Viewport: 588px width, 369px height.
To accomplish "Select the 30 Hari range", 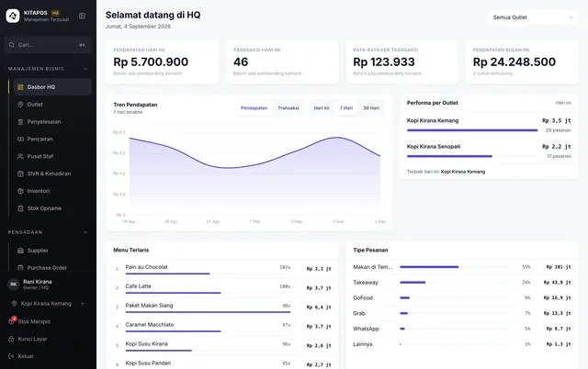I will (371, 108).
